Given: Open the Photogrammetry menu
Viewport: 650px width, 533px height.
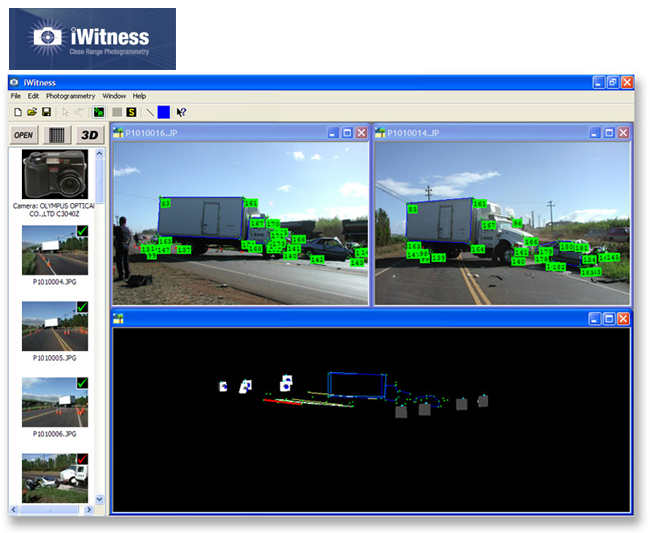Looking at the screenshot, I should click(x=70, y=96).
